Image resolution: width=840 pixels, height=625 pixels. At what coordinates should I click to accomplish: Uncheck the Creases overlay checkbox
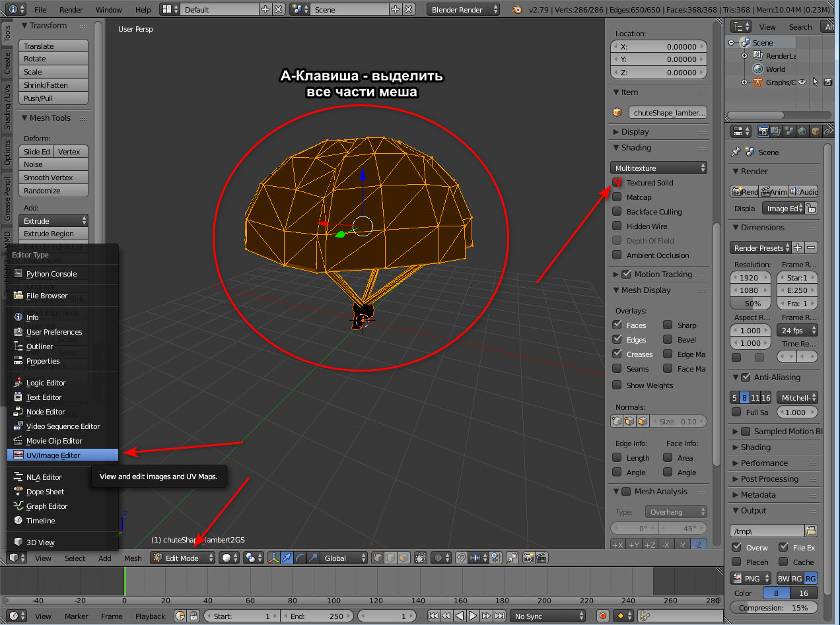coord(617,354)
